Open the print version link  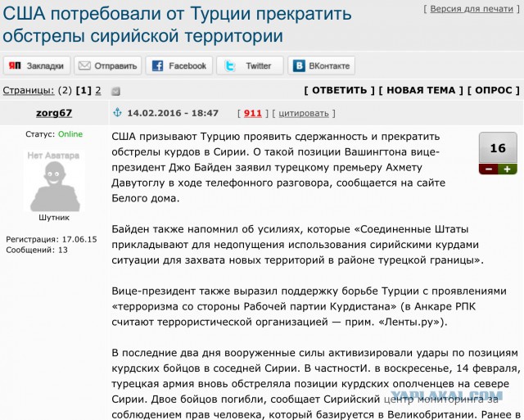(x=472, y=9)
